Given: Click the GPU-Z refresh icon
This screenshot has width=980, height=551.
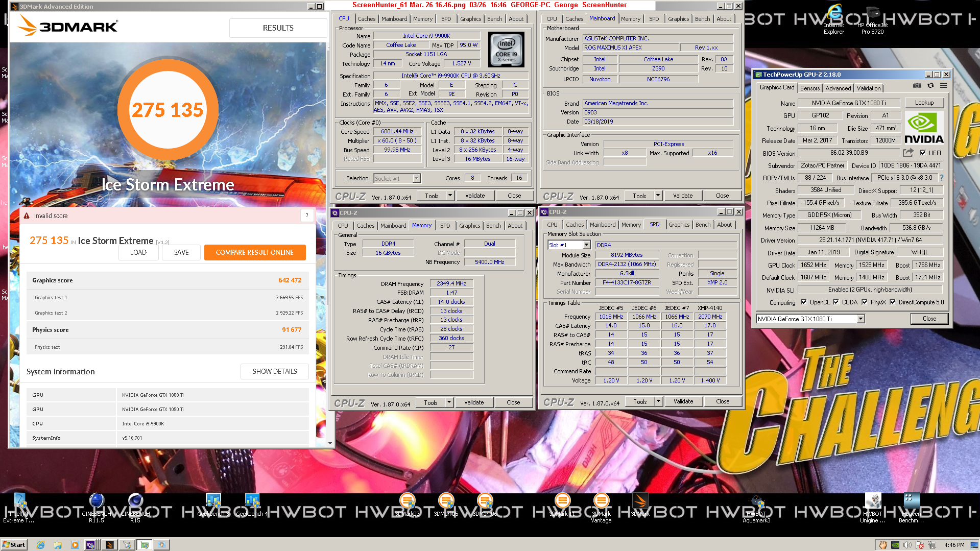Looking at the screenshot, I should 930,86.
